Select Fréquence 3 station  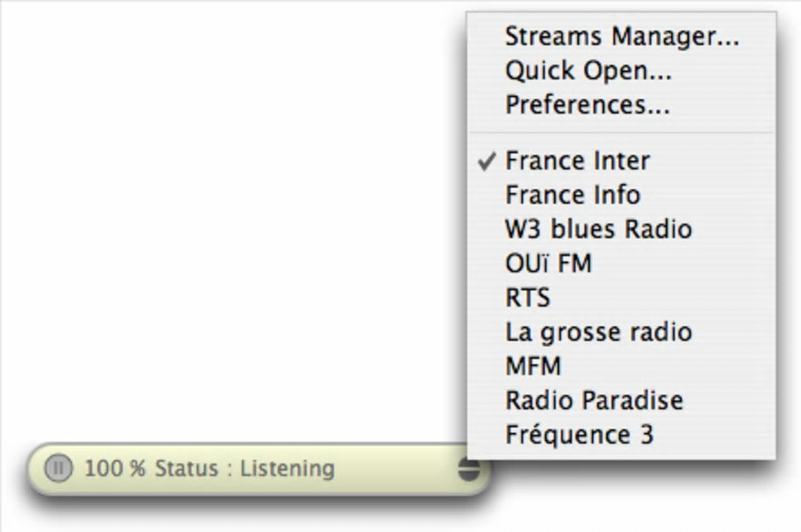point(579,435)
